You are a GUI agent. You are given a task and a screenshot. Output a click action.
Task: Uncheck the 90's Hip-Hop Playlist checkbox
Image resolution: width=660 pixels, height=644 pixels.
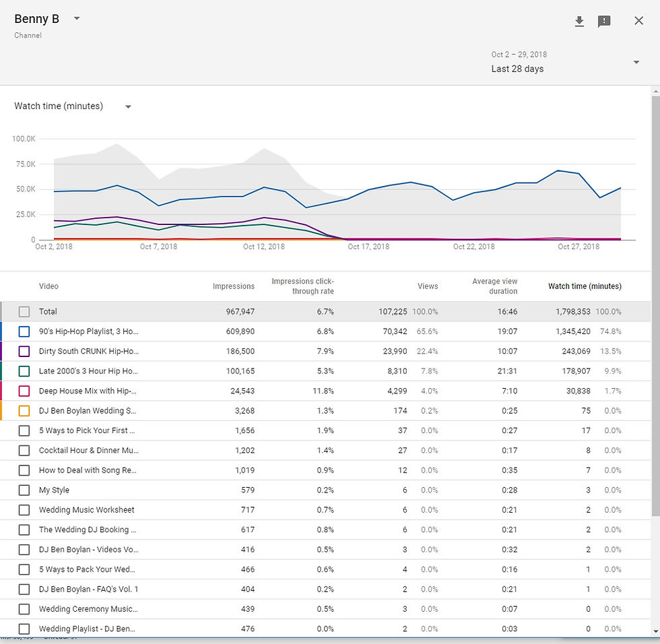(x=24, y=331)
